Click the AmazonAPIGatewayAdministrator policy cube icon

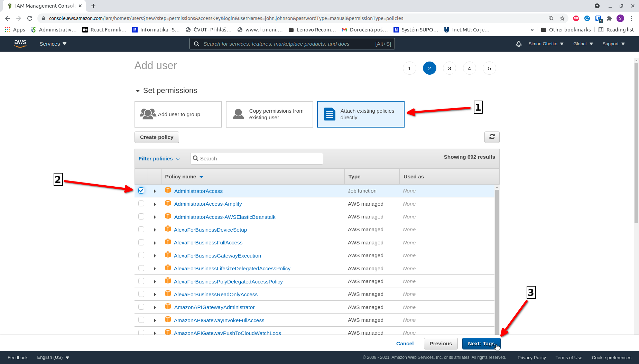(x=168, y=306)
